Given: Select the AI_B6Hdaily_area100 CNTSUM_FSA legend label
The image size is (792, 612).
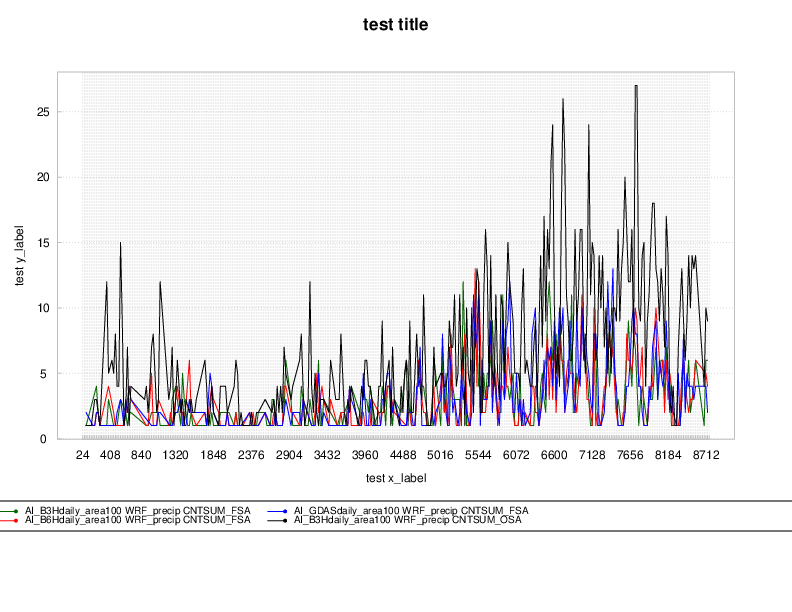Looking at the screenshot, I should coord(137,521).
